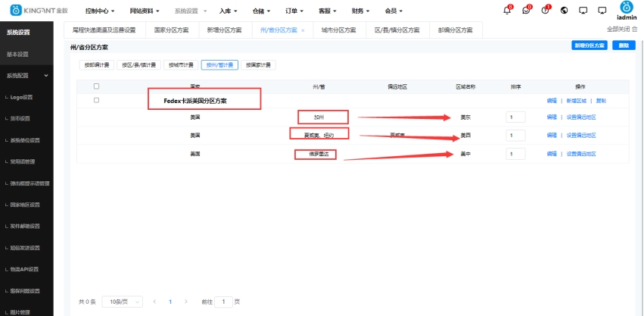Click the iadmin user avatar
Screen dimensions: 644x316
pos(627,8)
